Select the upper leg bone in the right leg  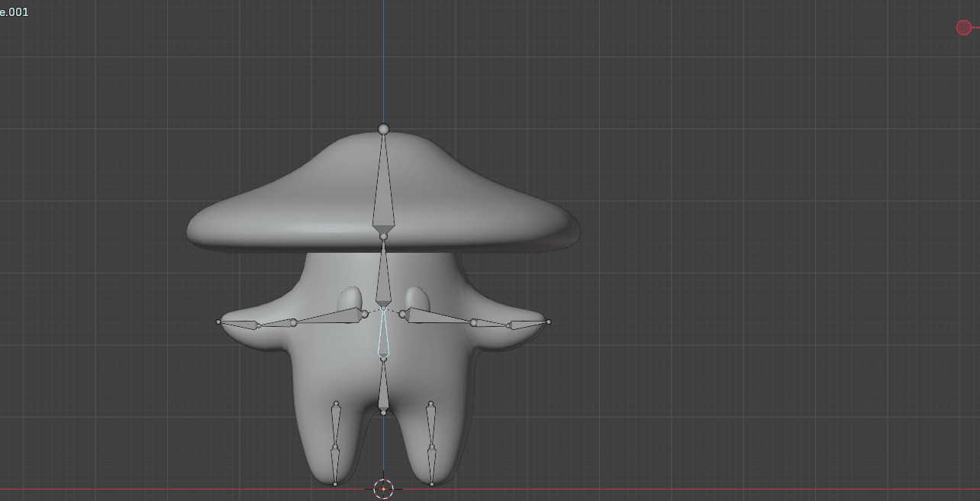(431, 422)
